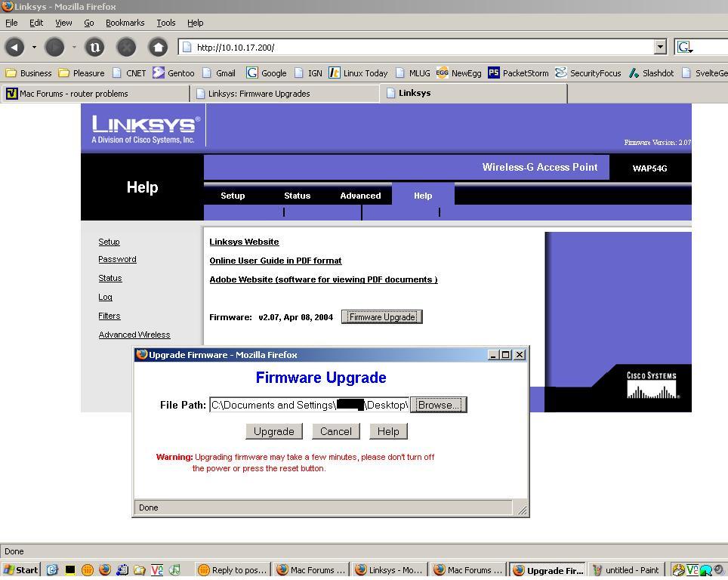Click the Advanced Wireless sidebar link
Image resolution: width=728 pixels, height=580 pixels.
pyautogui.click(x=134, y=335)
